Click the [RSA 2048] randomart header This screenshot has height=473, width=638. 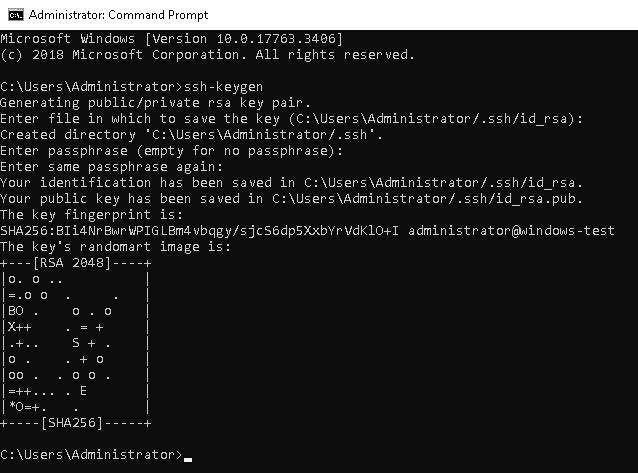(75, 263)
